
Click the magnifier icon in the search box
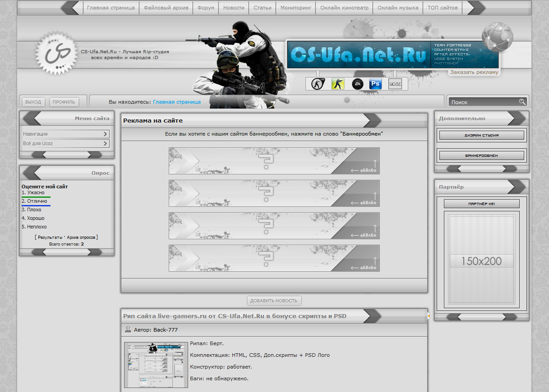pyautogui.click(x=522, y=102)
